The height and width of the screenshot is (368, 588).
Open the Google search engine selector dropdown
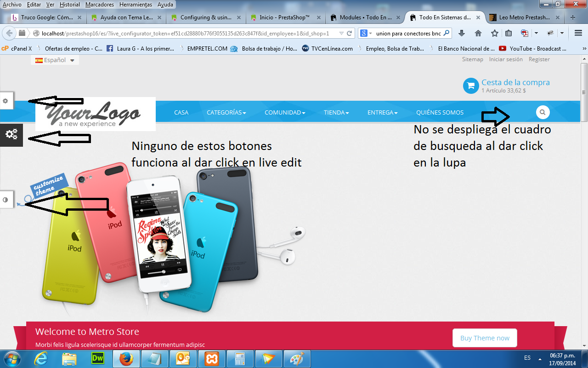(x=366, y=33)
